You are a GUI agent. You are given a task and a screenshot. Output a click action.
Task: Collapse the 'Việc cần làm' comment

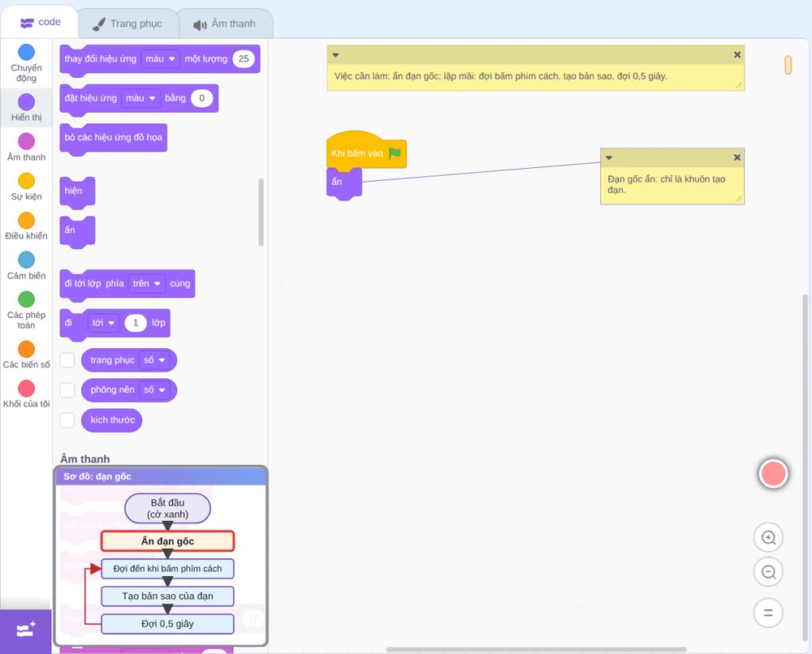[x=335, y=55]
